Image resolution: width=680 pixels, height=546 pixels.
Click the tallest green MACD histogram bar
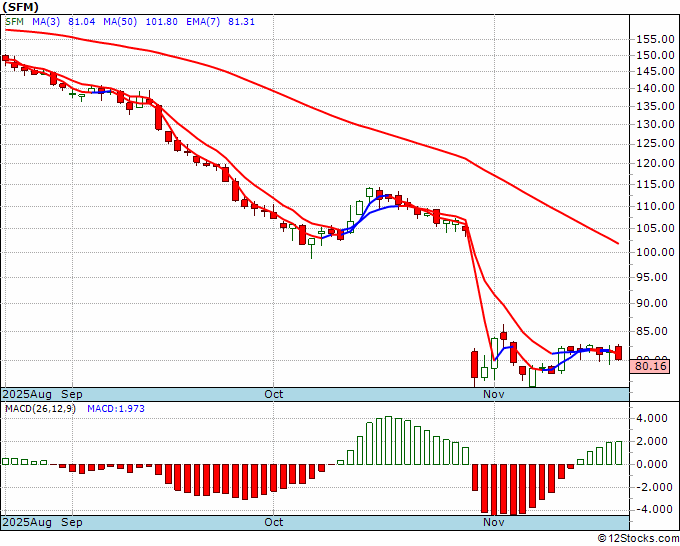(x=389, y=441)
